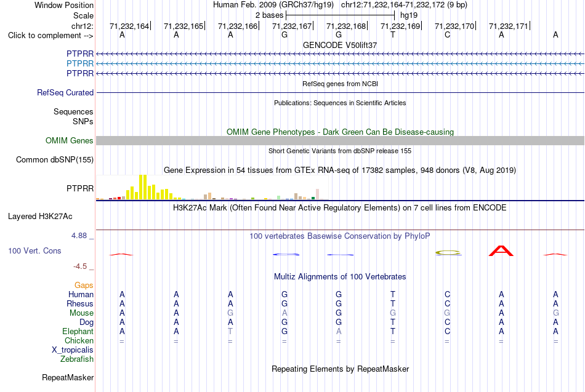Open the RepeatMasker track label
The height and width of the screenshot is (392, 585).
point(68,377)
